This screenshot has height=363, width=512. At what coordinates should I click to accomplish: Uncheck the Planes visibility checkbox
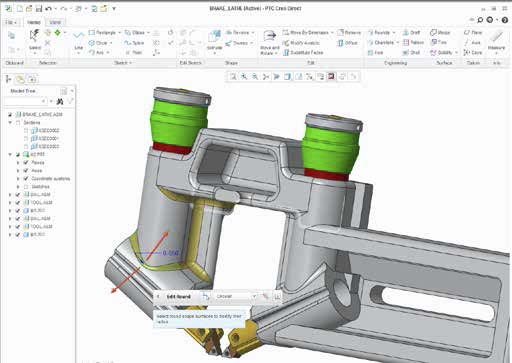[x=26, y=163]
